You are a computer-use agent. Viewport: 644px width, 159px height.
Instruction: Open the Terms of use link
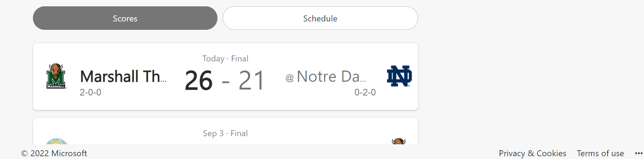pyautogui.click(x=600, y=153)
